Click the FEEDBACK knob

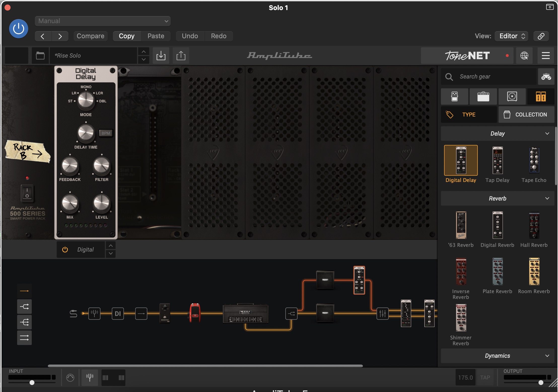click(70, 166)
